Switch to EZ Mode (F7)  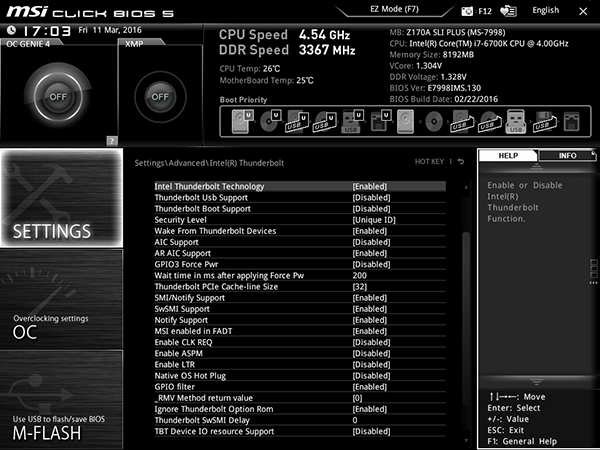coord(394,9)
